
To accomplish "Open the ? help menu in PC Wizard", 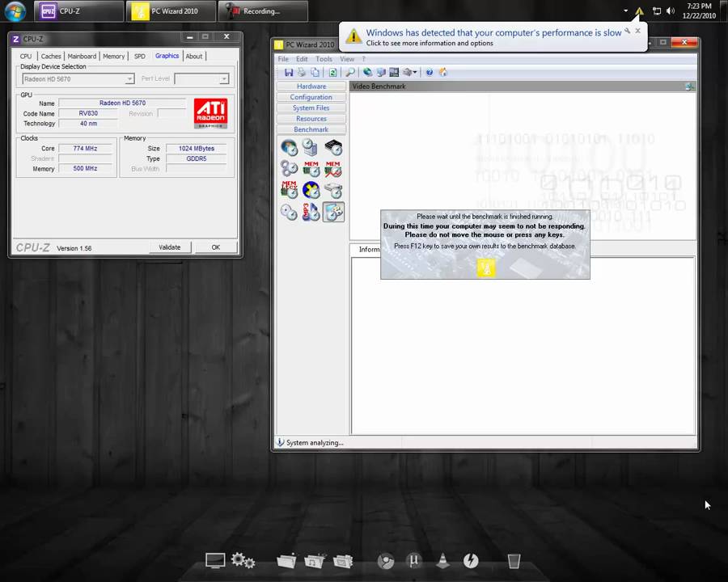I will 363,59.
